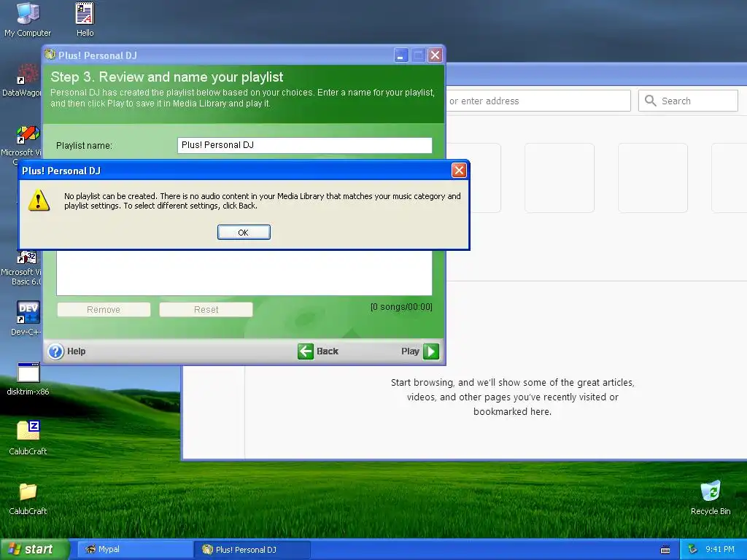Viewport: 747px width, 560px height.
Task: Minimize the Plus! Personal DJ wizard window
Action: (401, 55)
